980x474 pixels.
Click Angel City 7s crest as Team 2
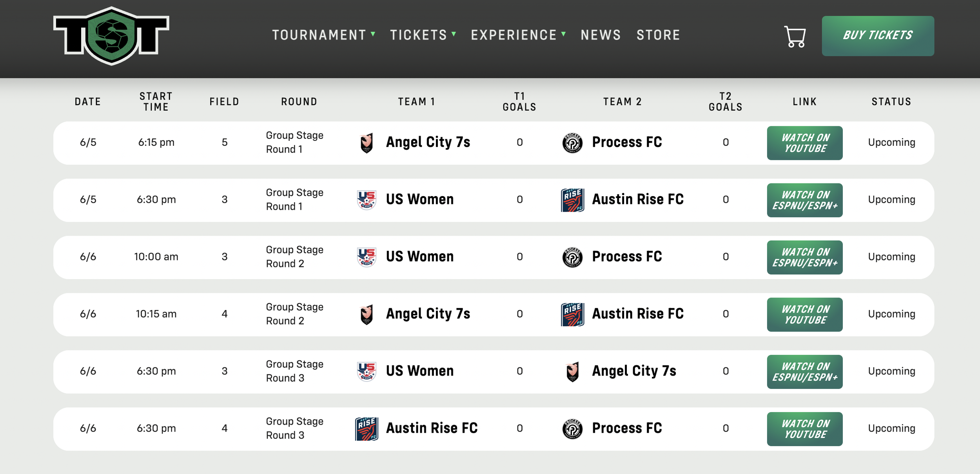pyautogui.click(x=572, y=372)
